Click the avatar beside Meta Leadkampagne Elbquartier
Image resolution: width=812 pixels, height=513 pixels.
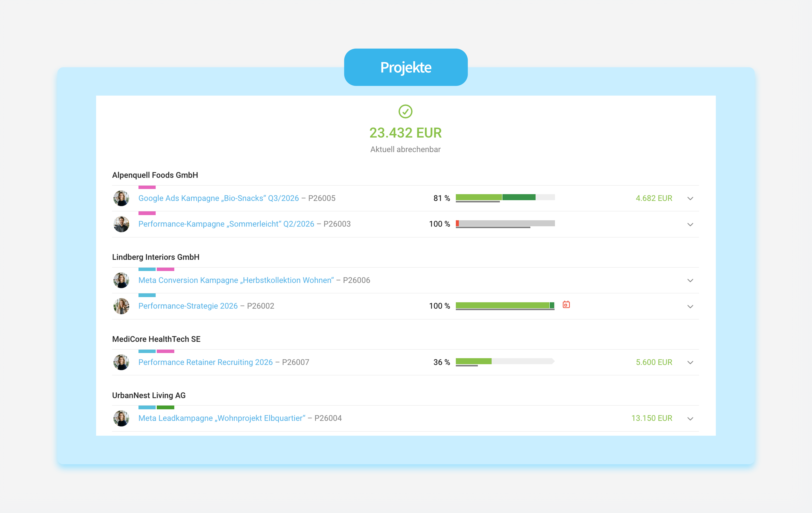(121, 418)
